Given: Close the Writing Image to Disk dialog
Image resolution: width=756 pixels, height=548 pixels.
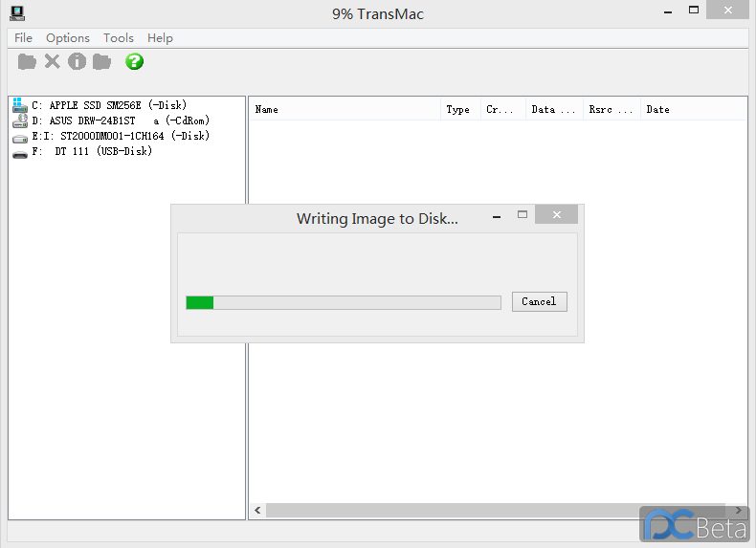Looking at the screenshot, I should coord(556,214).
